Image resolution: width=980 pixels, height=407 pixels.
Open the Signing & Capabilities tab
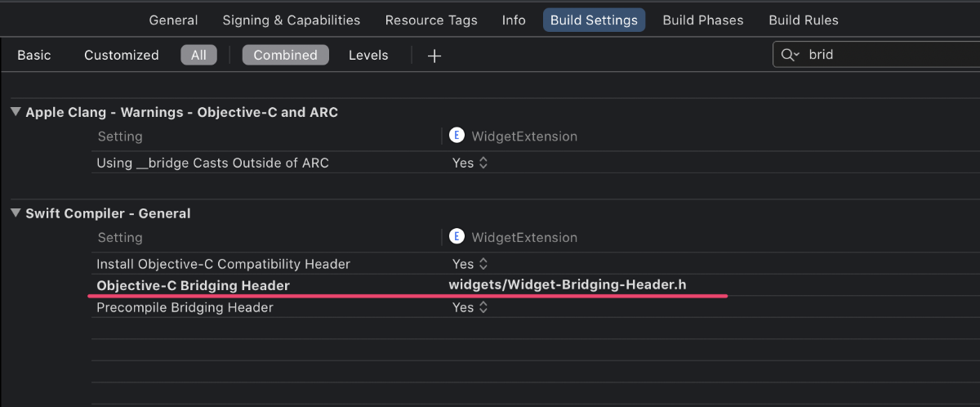coord(291,20)
